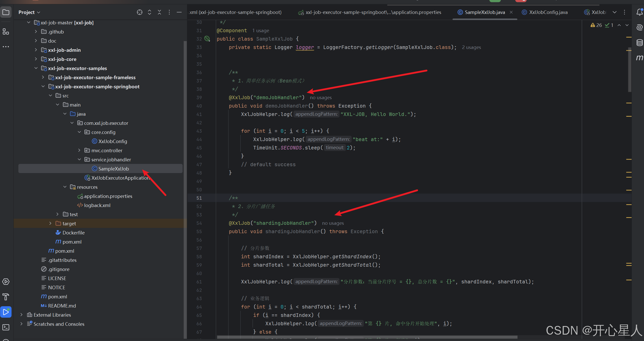Click the 2 usages hint beside logger
644x341 pixels.
pos(471,47)
